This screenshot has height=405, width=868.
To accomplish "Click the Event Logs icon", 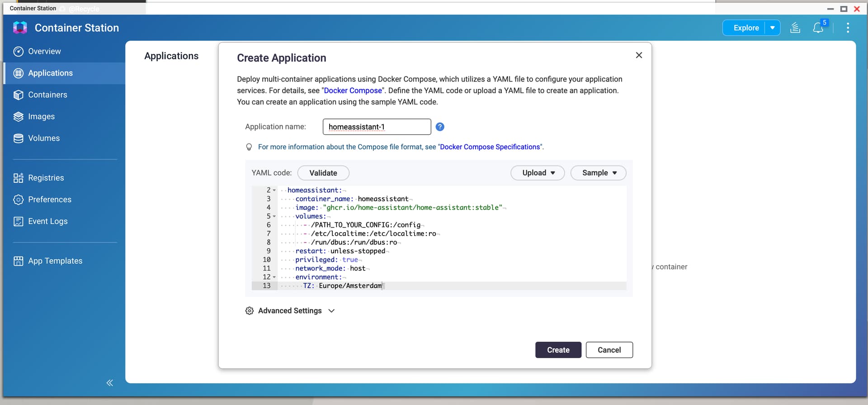I will coord(19,221).
